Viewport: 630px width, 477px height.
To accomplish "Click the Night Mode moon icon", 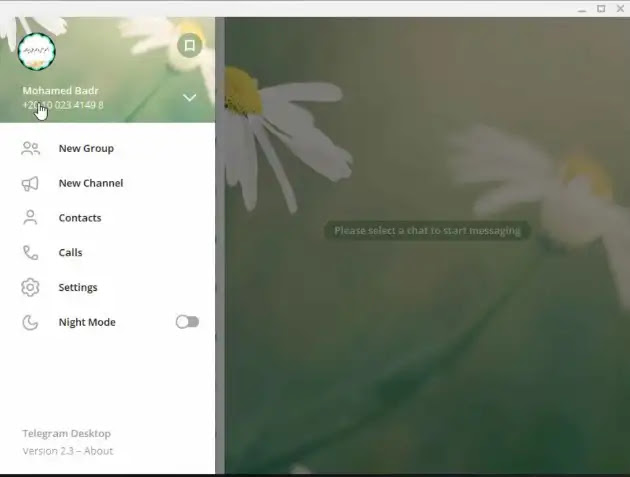I will [30, 322].
